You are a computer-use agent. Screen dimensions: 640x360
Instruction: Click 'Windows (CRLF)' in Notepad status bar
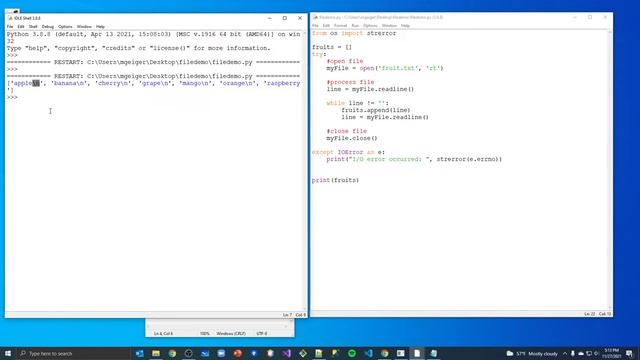[x=231, y=334]
